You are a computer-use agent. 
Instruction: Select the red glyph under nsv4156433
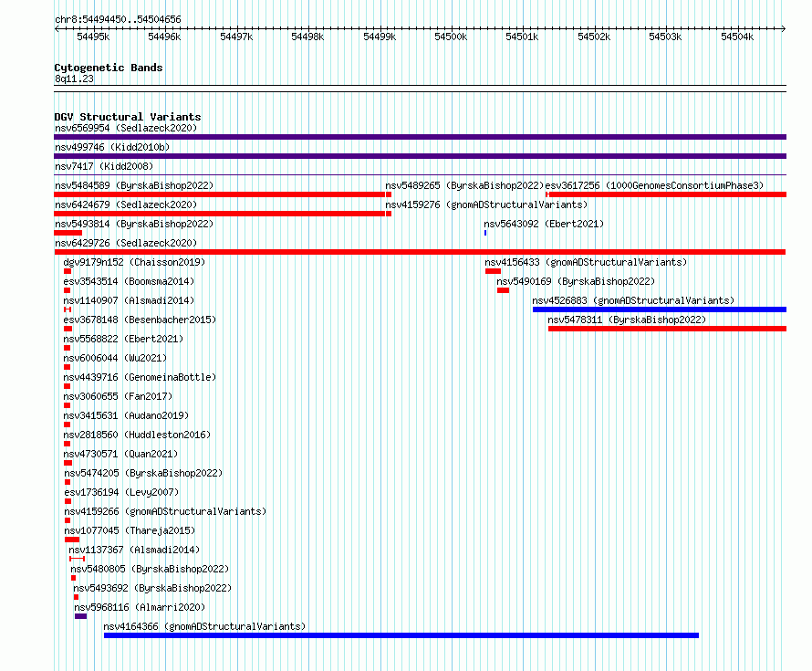[x=493, y=271]
